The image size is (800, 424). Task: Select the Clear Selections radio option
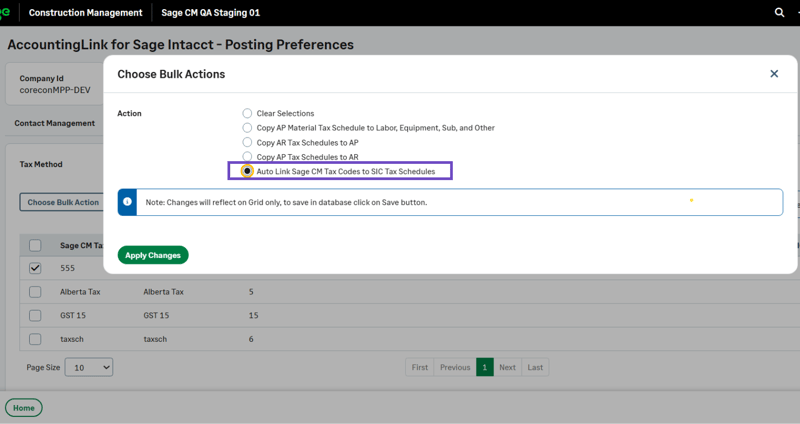click(247, 114)
